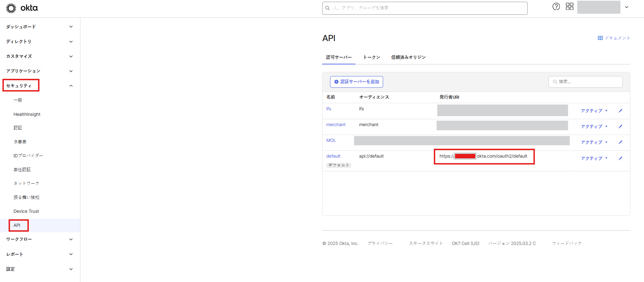This screenshot has height=282, width=644.
Task: Click the バージョン 2025.03.2 C footer text
Action: (512, 243)
